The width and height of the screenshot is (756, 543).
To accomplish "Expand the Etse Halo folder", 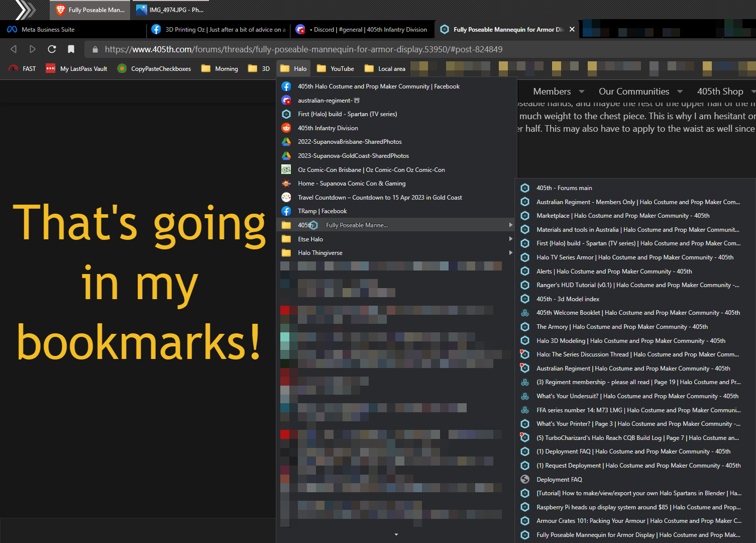I will (x=397, y=239).
